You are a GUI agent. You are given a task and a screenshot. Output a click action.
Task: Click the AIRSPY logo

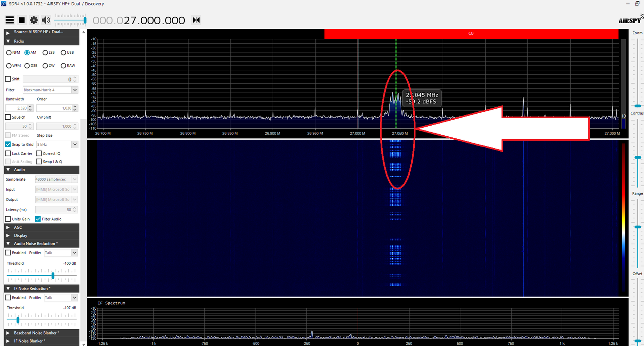[630, 20]
